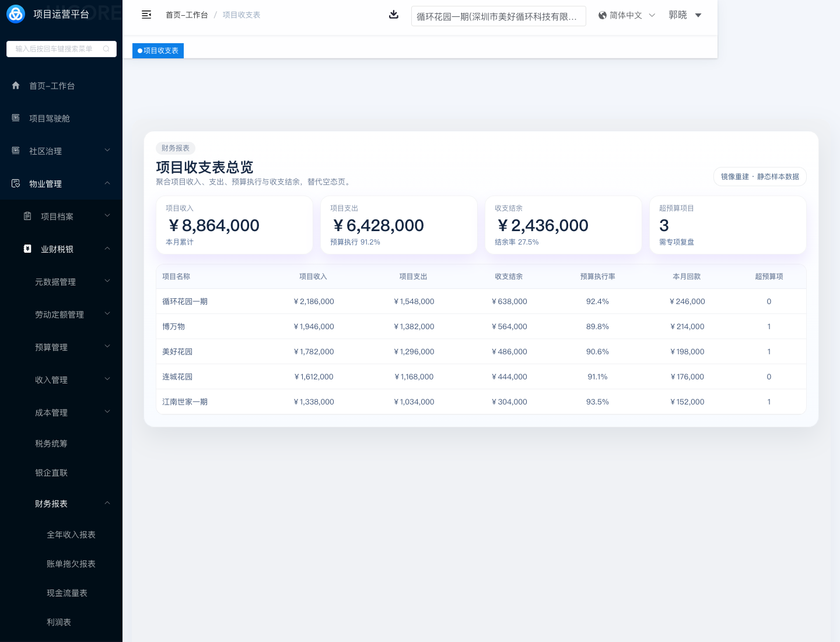Screen dimensions: 840x642
Task: Click the search magnifier icon
Action: (106, 49)
